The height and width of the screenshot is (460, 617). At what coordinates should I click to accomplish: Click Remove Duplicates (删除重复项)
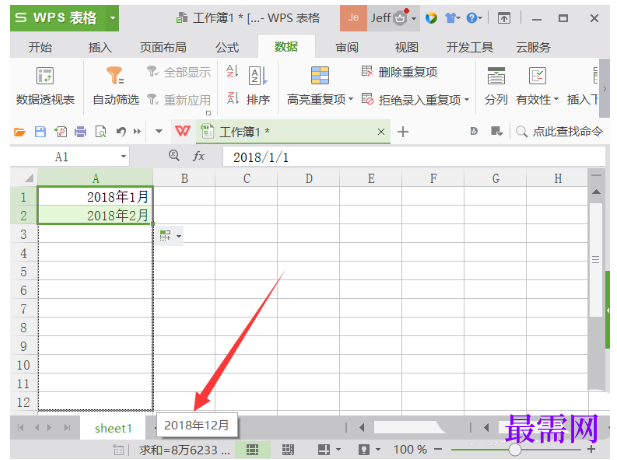coord(399,72)
